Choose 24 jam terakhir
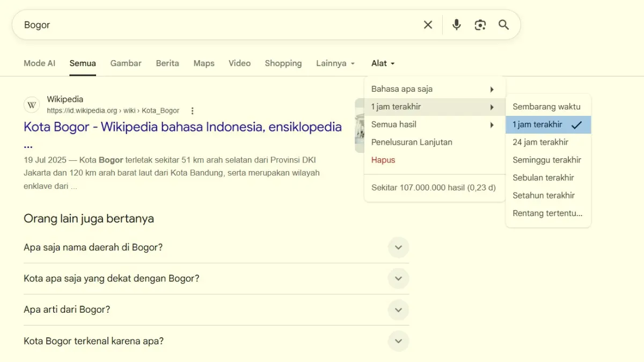 click(x=548, y=142)
